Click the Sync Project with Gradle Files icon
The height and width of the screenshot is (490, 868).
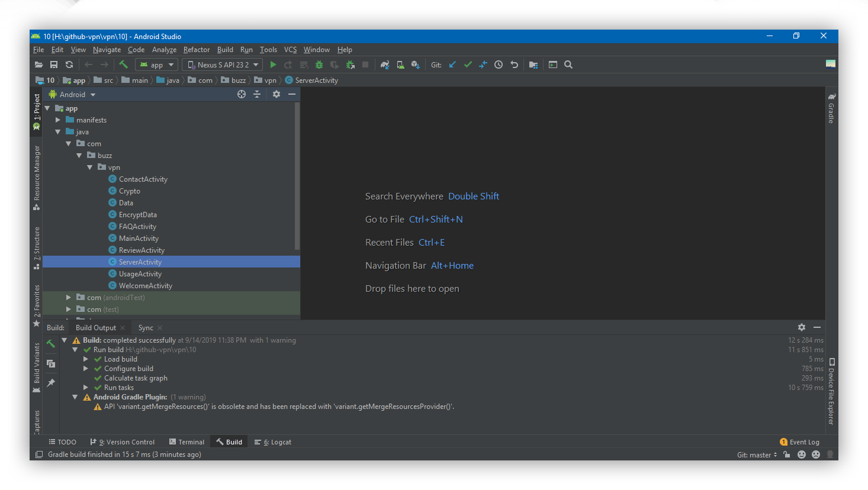[385, 65]
